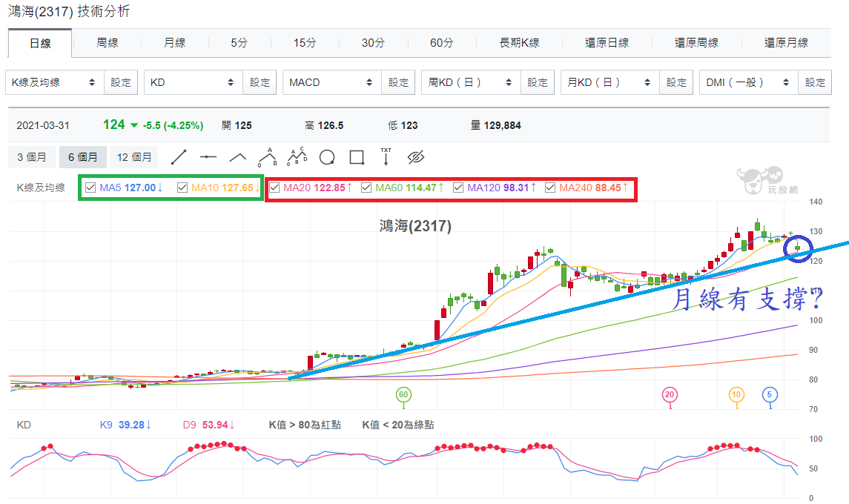Toggle the hide drawings eye icon
Screen dimensions: 849x504
tap(415, 158)
